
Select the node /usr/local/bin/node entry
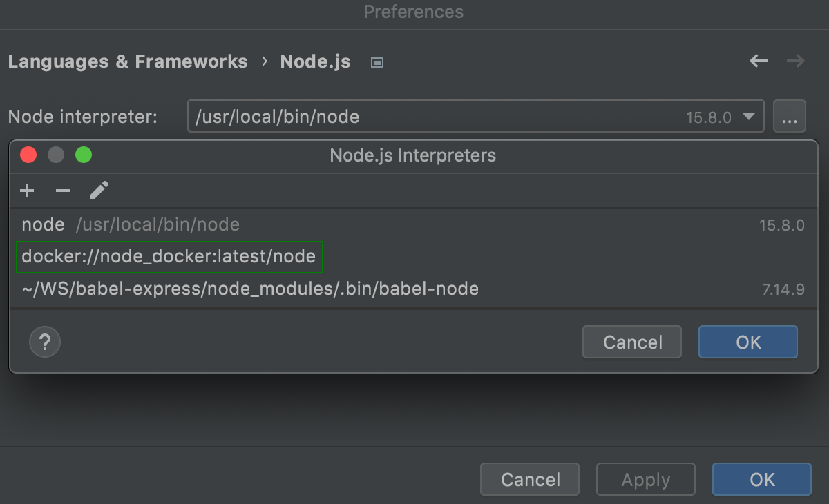(x=130, y=224)
